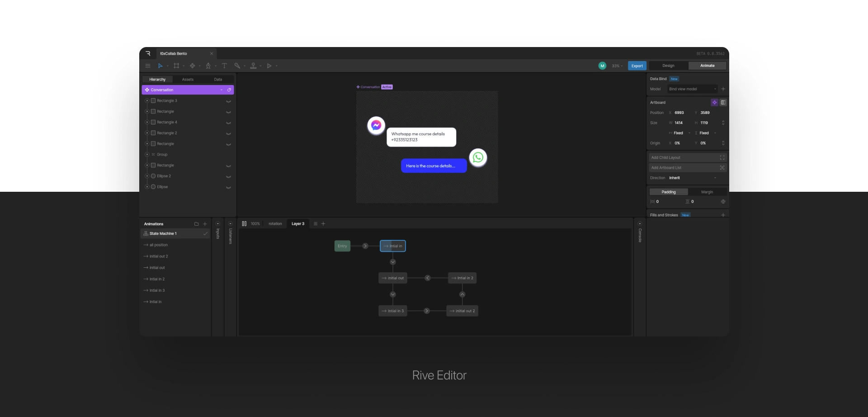
Task: Expand the Rectangle 3 tree item
Action: coord(147,101)
